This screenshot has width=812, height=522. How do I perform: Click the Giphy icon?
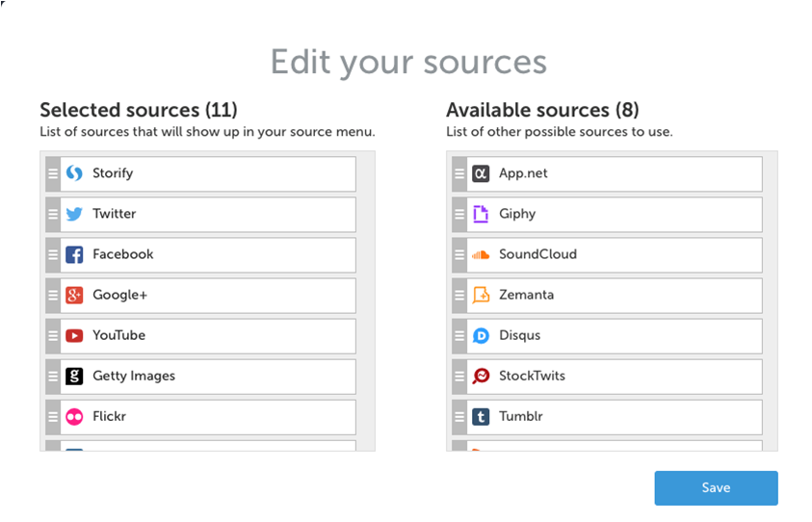[481, 215]
